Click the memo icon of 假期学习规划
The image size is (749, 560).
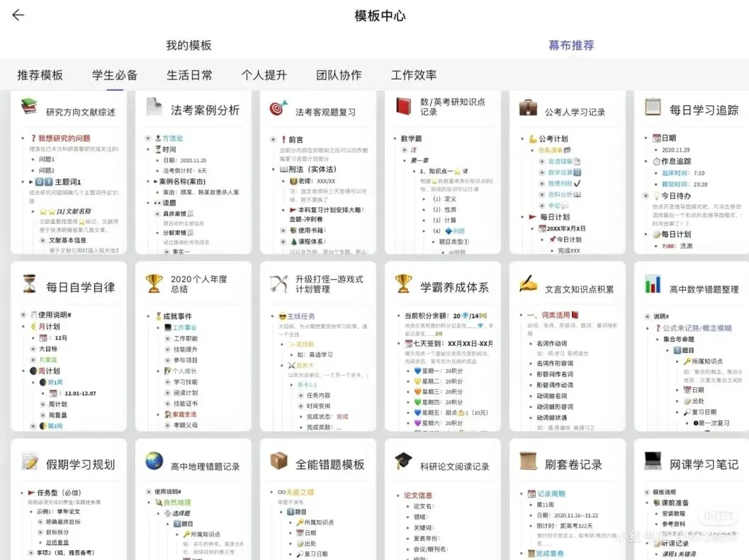(30, 461)
